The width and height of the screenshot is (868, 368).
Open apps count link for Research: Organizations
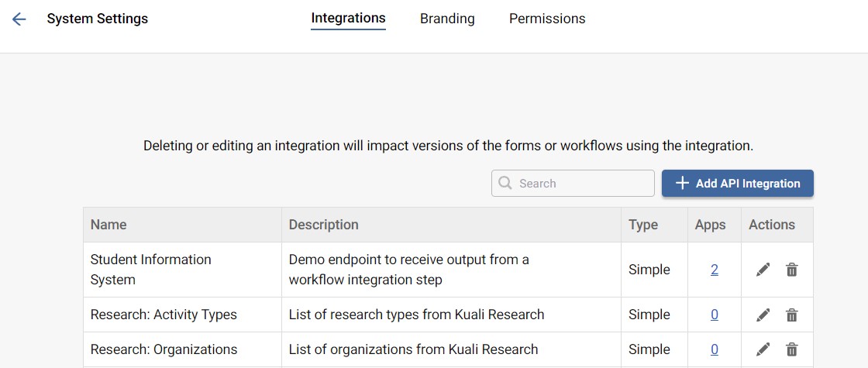click(x=715, y=349)
